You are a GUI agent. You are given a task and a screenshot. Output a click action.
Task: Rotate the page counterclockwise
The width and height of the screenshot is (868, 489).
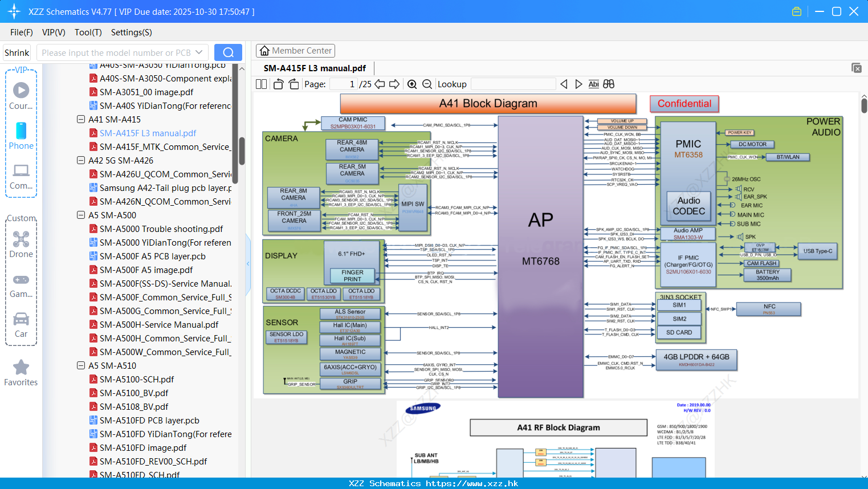pyautogui.click(x=278, y=84)
